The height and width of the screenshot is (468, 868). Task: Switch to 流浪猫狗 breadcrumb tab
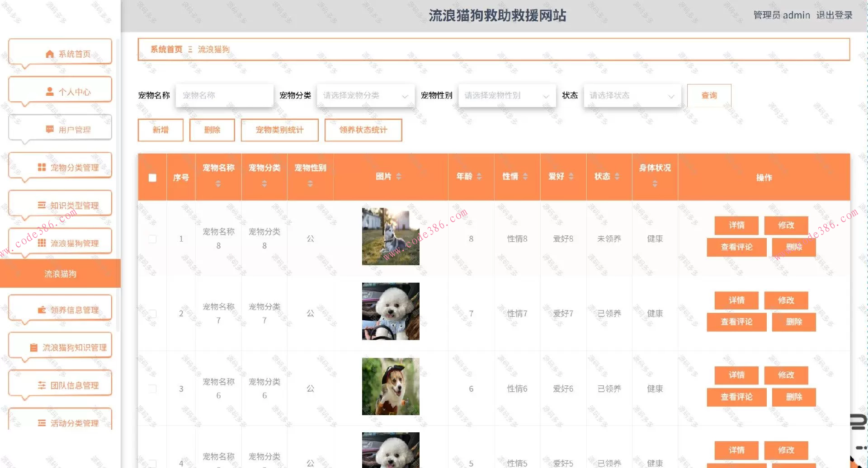pyautogui.click(x=213, y=49)
